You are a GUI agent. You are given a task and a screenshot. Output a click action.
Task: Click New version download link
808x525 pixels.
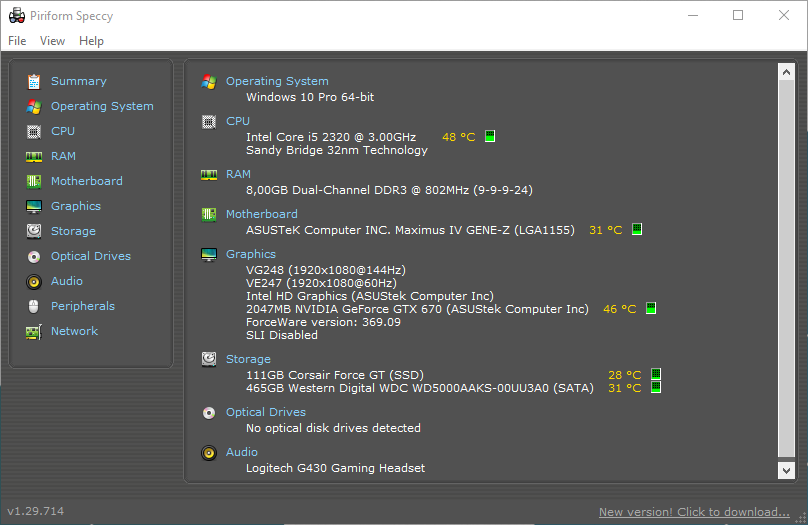pyautogui.click(x=694, y=512)
